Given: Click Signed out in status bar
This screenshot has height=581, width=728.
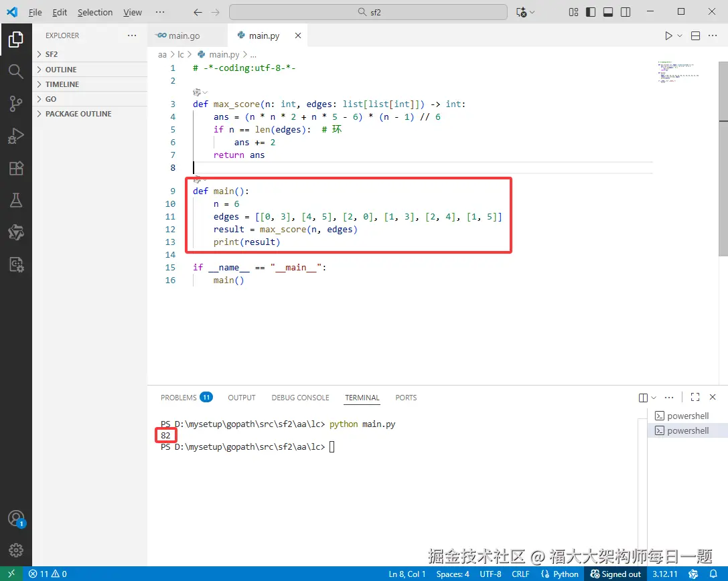Looking at the screenshot, I should click(x=615, y=574).
